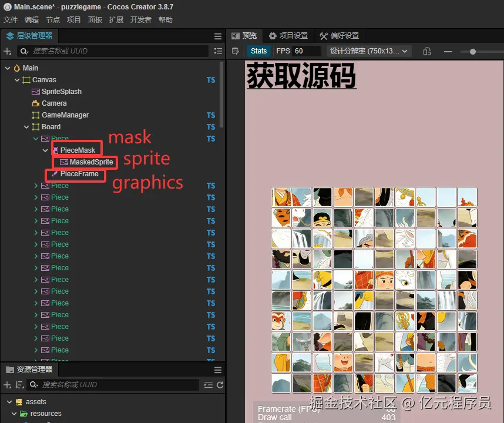Click the open preview in browser icon

(234, 51)
